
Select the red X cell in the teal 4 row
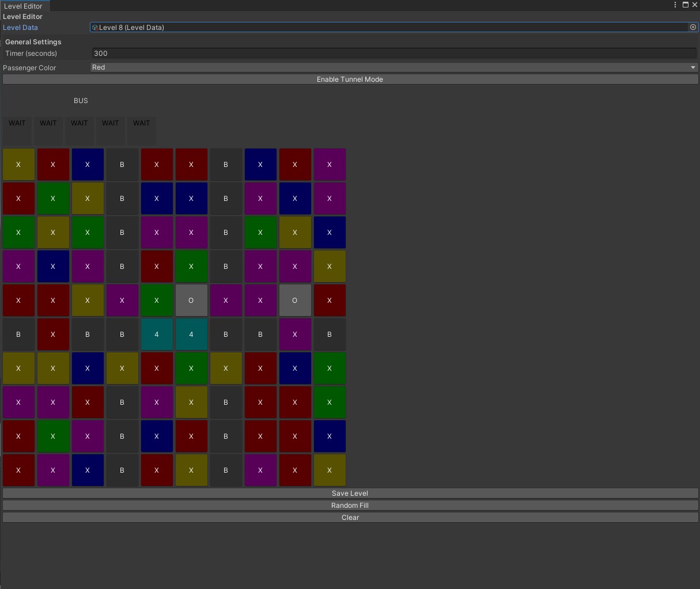(53, 335)
